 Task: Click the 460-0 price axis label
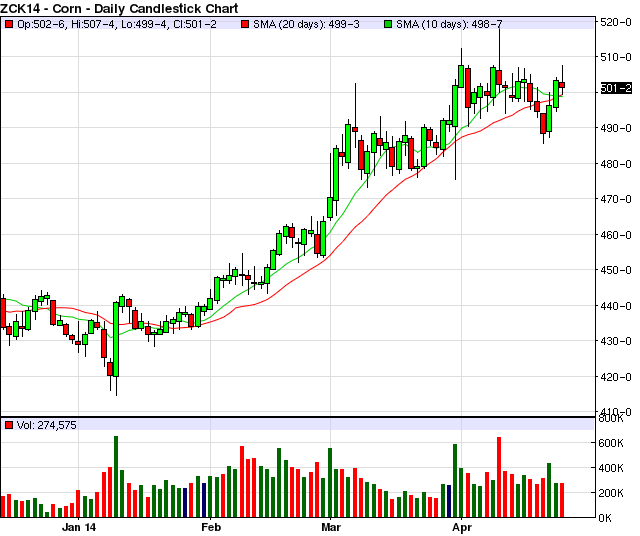pyautogui.click(x=616, y=235)
